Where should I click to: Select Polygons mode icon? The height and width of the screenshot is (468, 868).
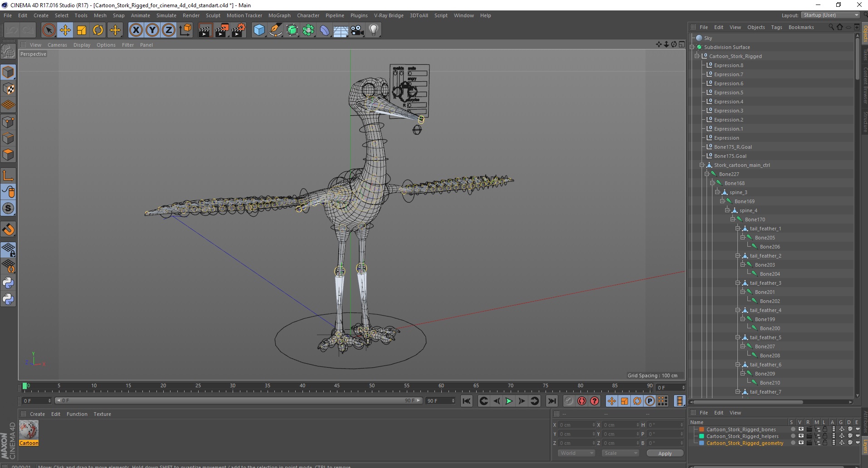[8, 155]
